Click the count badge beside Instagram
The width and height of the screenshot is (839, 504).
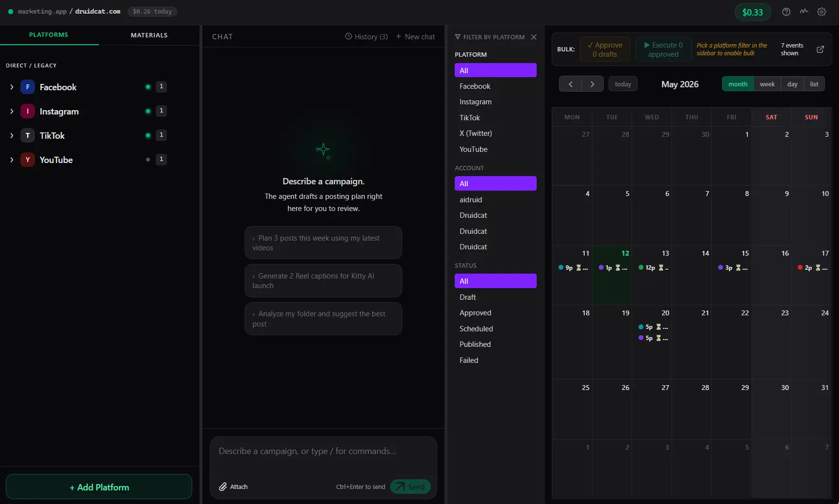pyautogui.click(x=161, y=111)
